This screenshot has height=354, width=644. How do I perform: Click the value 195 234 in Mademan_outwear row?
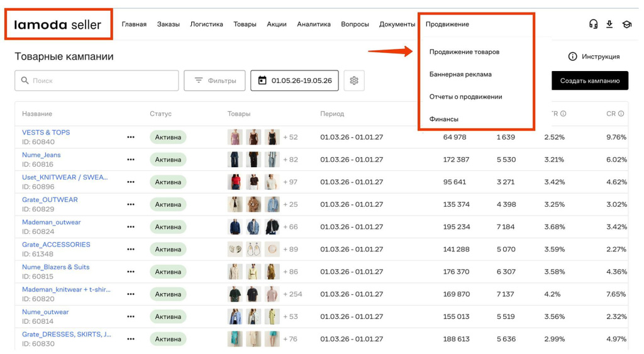click(x=457, y=227)
